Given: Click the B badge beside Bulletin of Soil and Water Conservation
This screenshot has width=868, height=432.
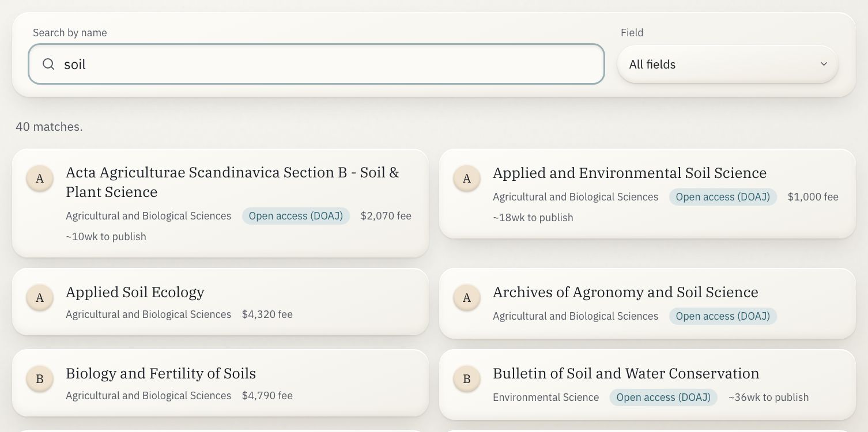Looking at the screenshot, I should click(467, 379).
